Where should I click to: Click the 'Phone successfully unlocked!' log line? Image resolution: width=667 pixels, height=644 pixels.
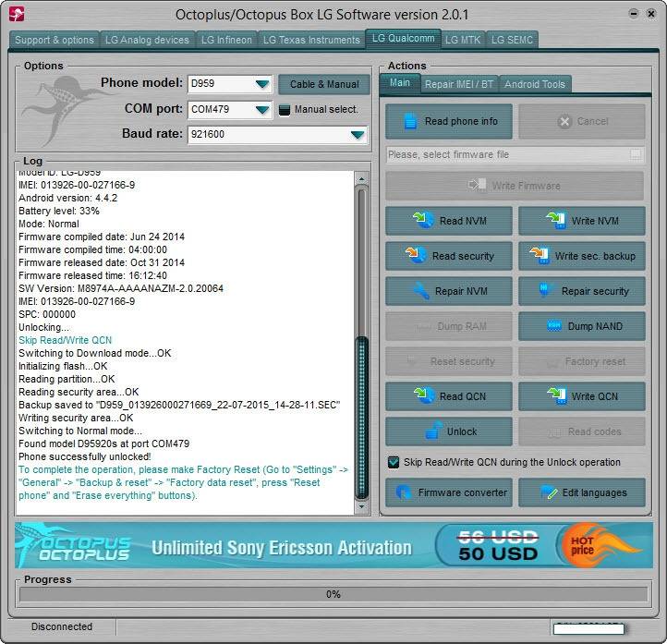(85, 456)
